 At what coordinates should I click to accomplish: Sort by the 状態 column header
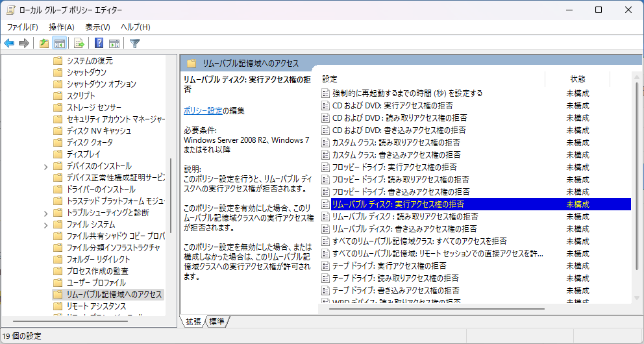click(x=578, y=79)
